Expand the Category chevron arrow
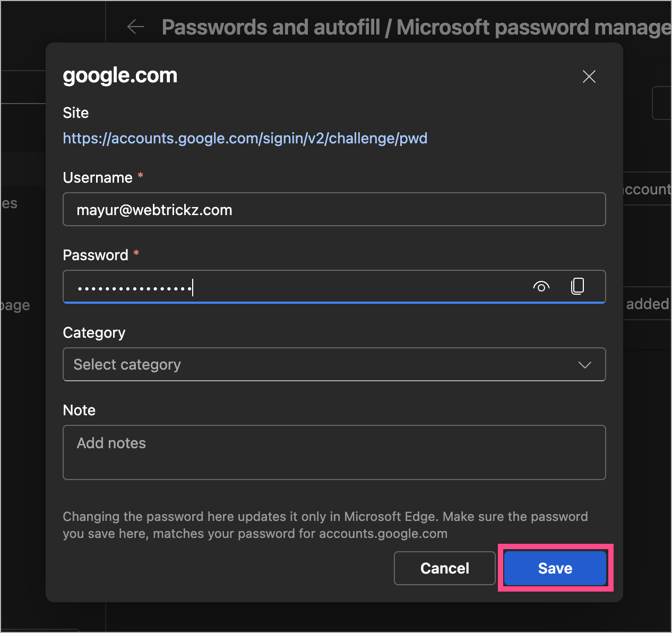Viewport: 672px width, 633px height. point(584,365)
